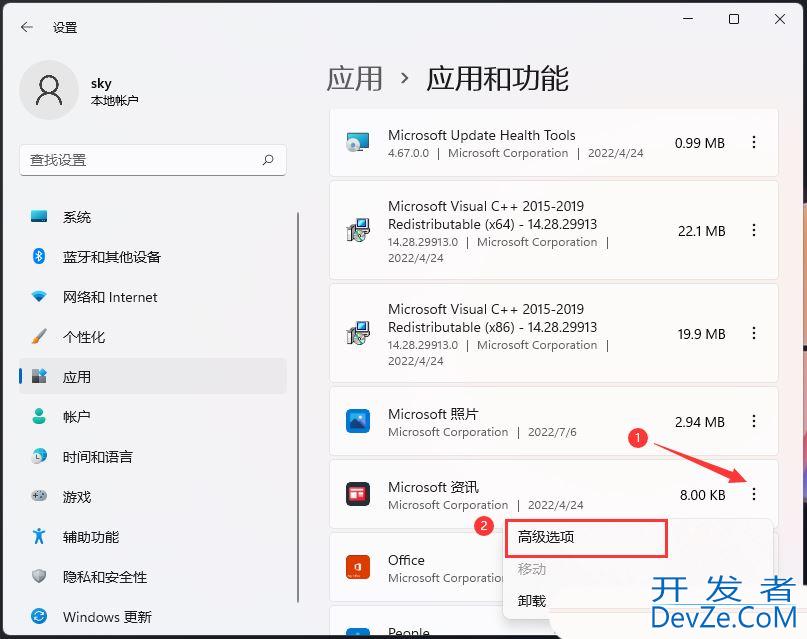This screenshot has width=807, height=639.
Task: Open 个性化 settings
Action: click(x=153, y=337)
